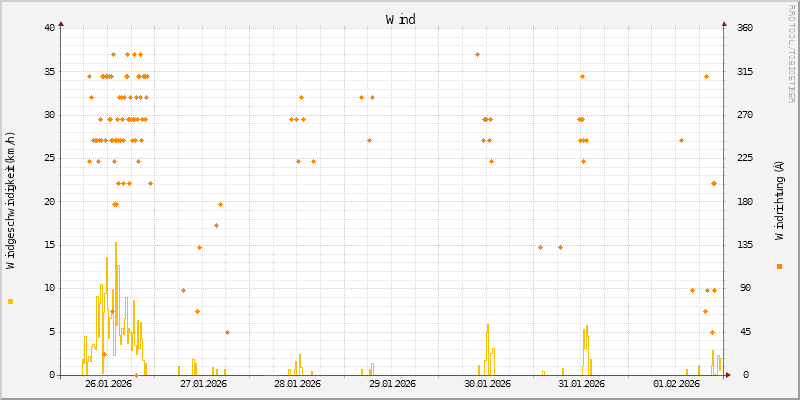Select the 28.01.2026 date label
The width and height of the screenshot is (800, 400).
[x=298, y=383]
